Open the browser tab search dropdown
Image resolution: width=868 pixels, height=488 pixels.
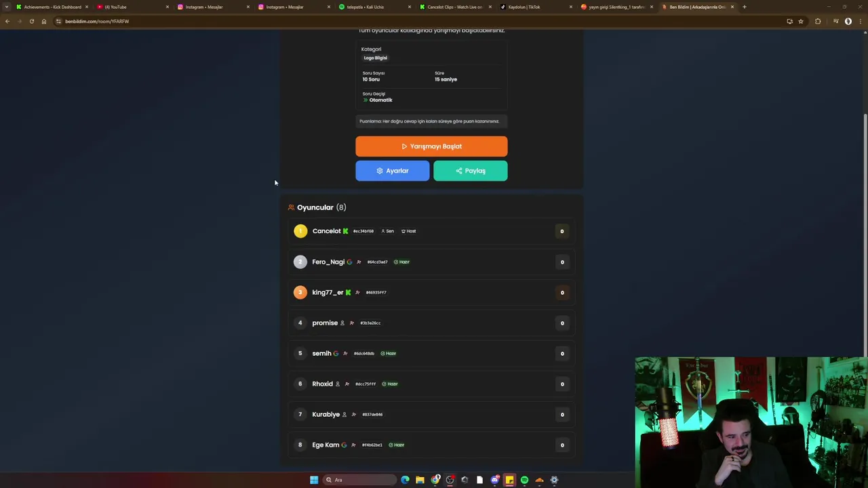7,7
